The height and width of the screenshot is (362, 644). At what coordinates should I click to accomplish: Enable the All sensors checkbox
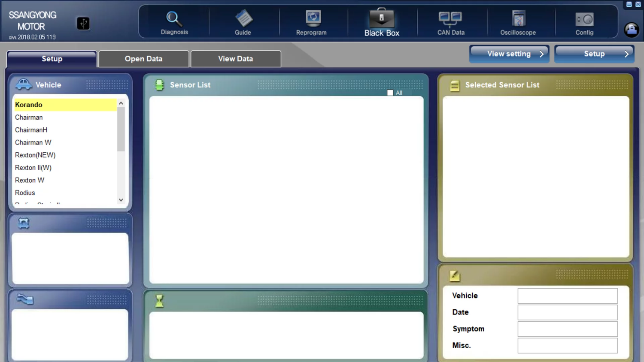[x=390, y=93]
